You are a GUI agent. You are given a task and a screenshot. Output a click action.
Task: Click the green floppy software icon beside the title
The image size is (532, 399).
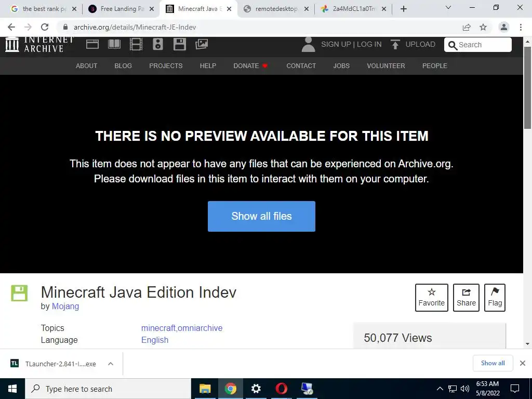(x=19, y=293)
